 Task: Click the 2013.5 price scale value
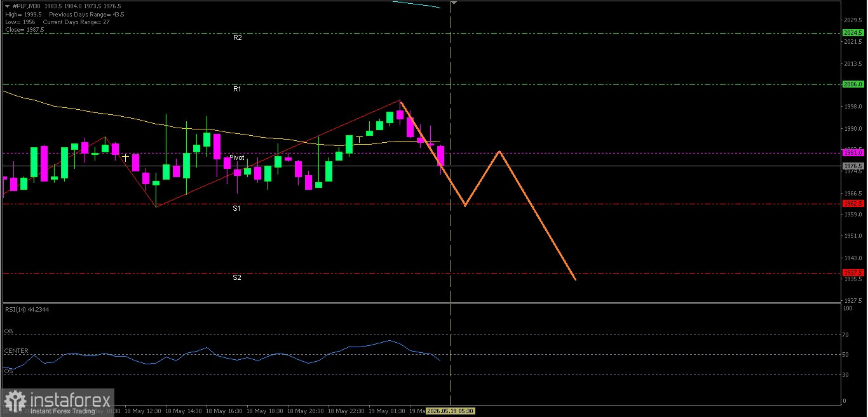click(x=852, y=63)
